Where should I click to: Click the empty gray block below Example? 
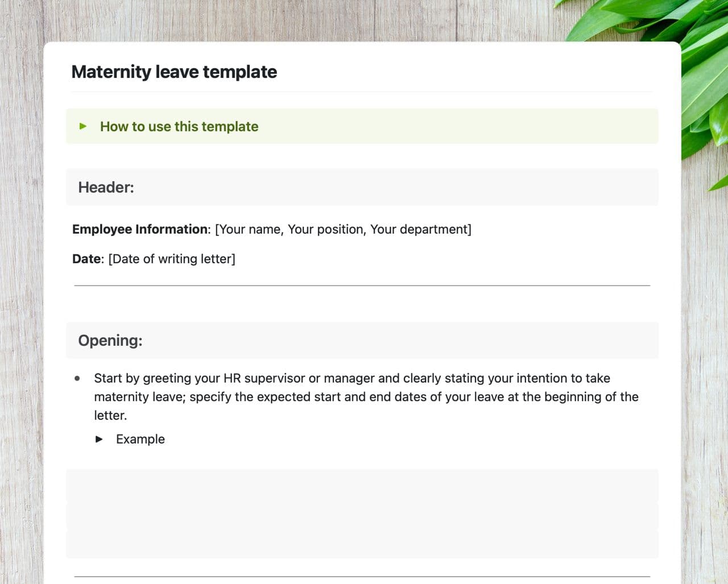(362, 513)
